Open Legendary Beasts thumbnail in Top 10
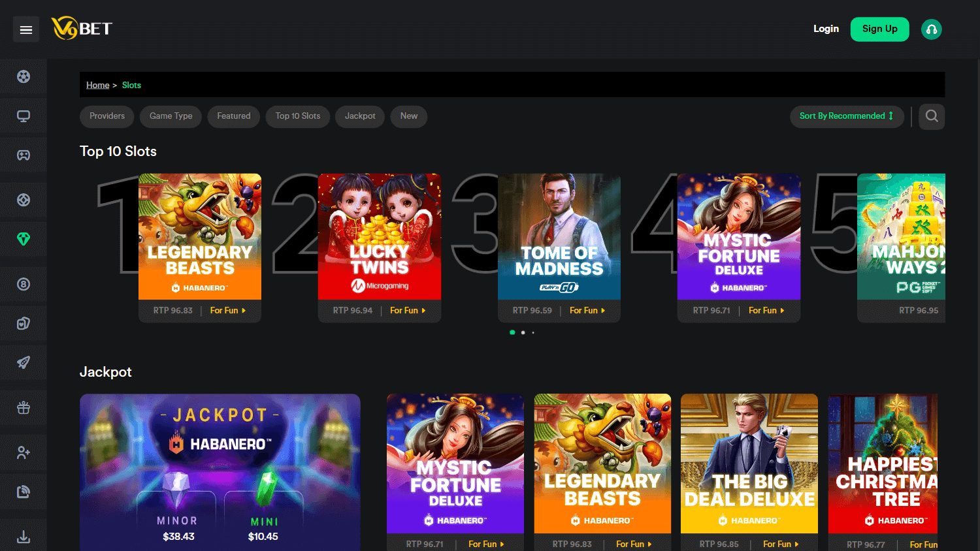 tap(200, 236)
